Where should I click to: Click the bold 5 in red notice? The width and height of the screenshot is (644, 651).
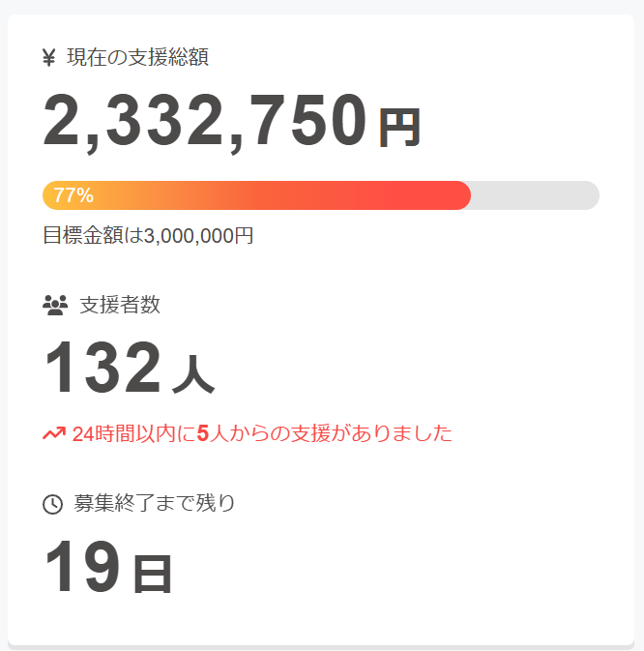pyautogui.click(x=202, y=433)
